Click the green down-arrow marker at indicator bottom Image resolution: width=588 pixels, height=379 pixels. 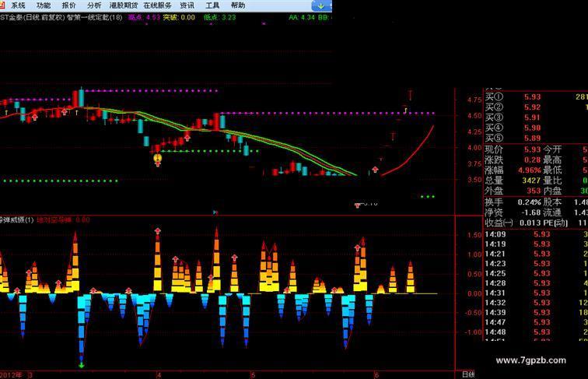(82, 365)
